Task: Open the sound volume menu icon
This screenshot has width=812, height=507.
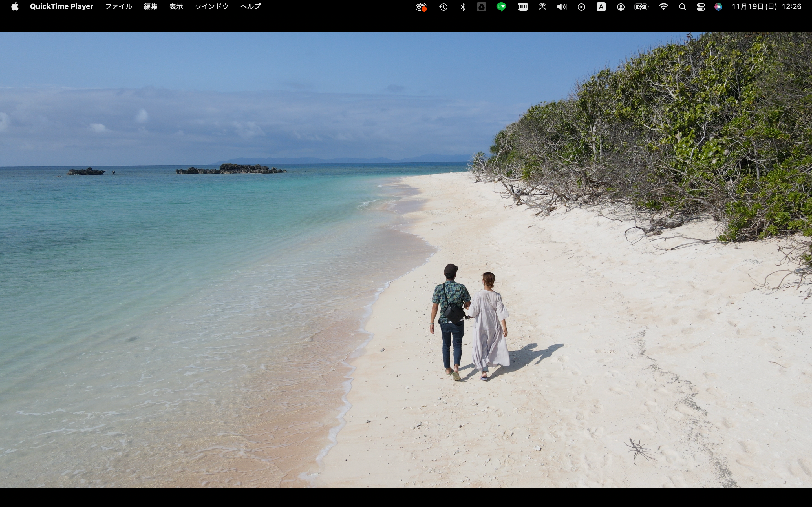Action: (x=561, y=7)
